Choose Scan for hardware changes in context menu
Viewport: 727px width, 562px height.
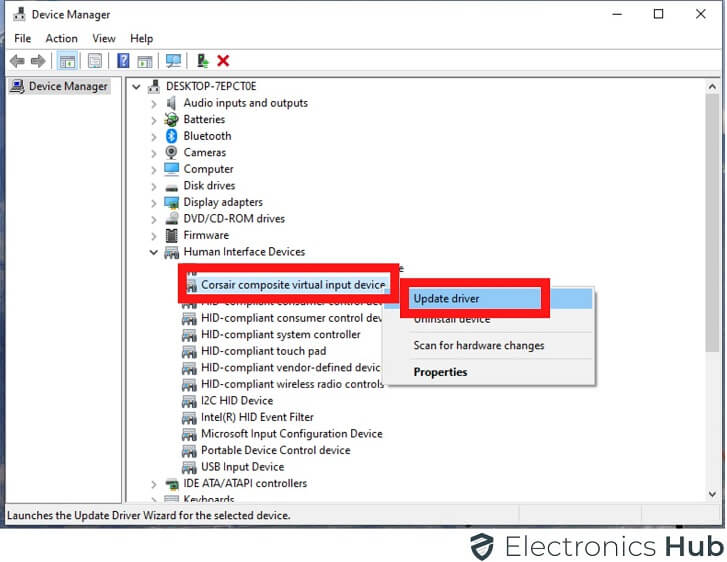479,346
